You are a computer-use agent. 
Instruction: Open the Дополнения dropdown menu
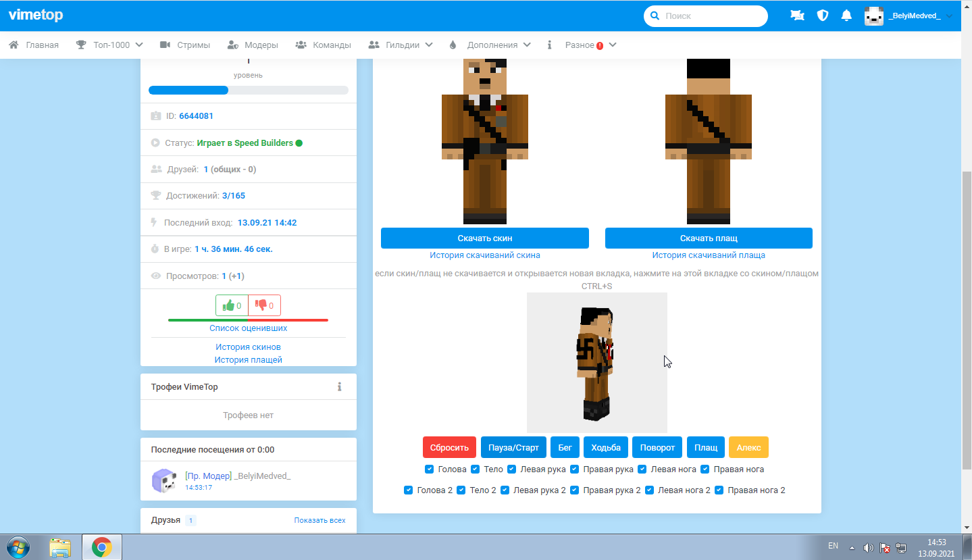click(490, 45)
